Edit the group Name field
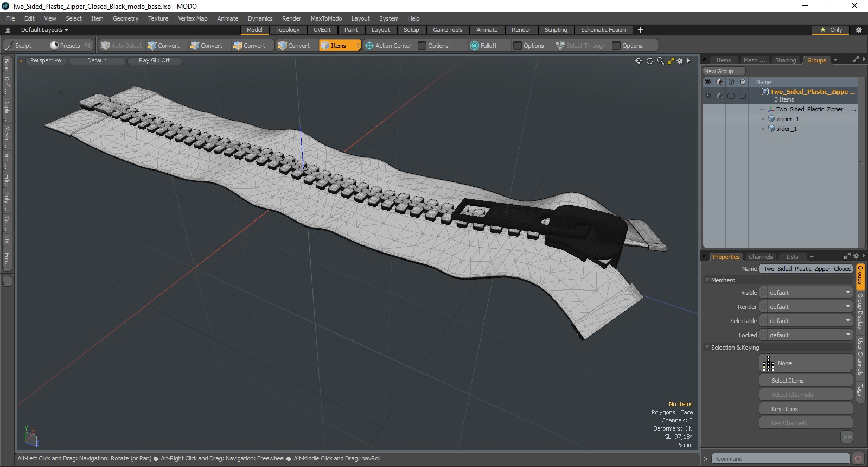The width and height of the screenshot is (868, 467). click(806, 269)
